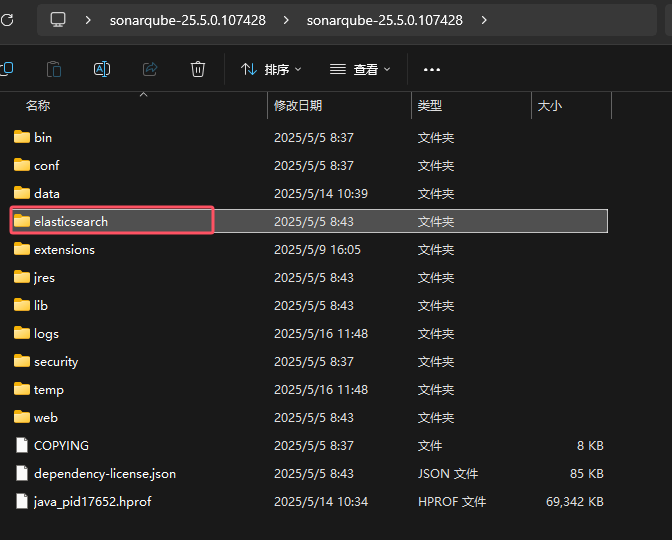Select the java_pid17652.hprof file icon
Image resolution: width=672 pixels, height=540 pixels.
pos(22,501)
